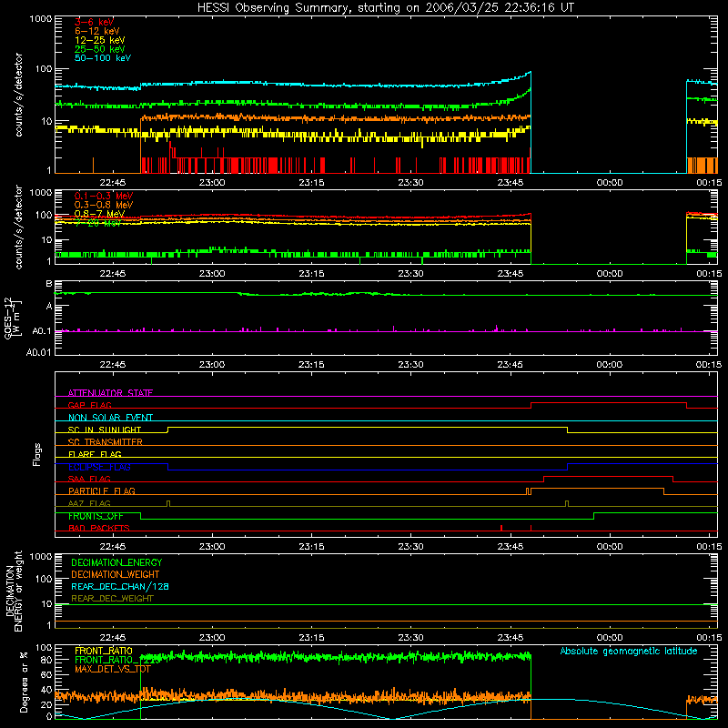728x728 pixels.
Task: Click the 0.8-7 MeV legend label
Action: point(99,214)
